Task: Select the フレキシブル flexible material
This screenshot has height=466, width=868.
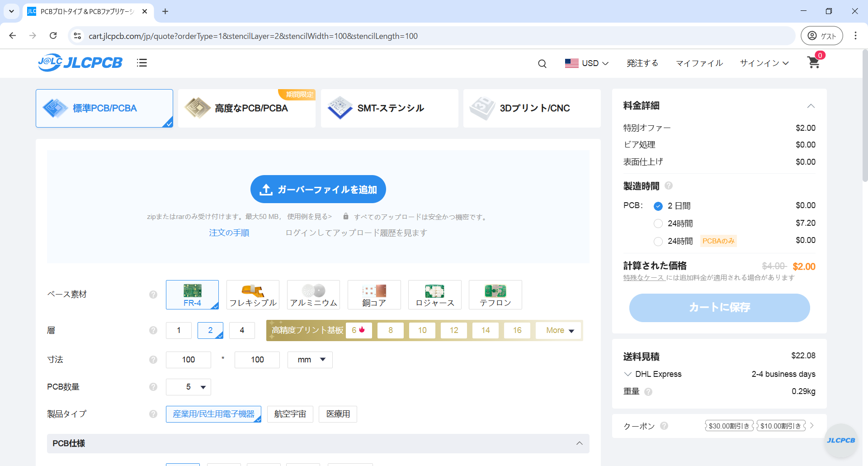Action: [253, 295]
